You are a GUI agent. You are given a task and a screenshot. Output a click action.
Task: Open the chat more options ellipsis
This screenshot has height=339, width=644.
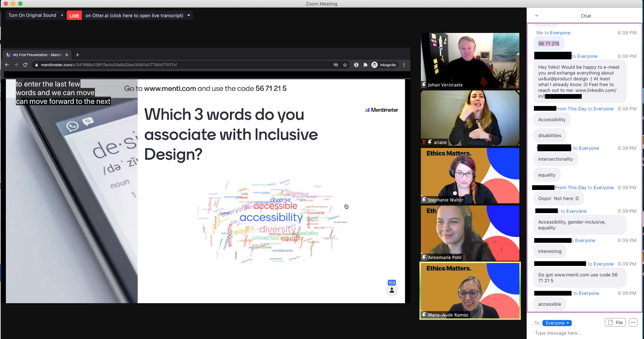[x=633, y=322]
